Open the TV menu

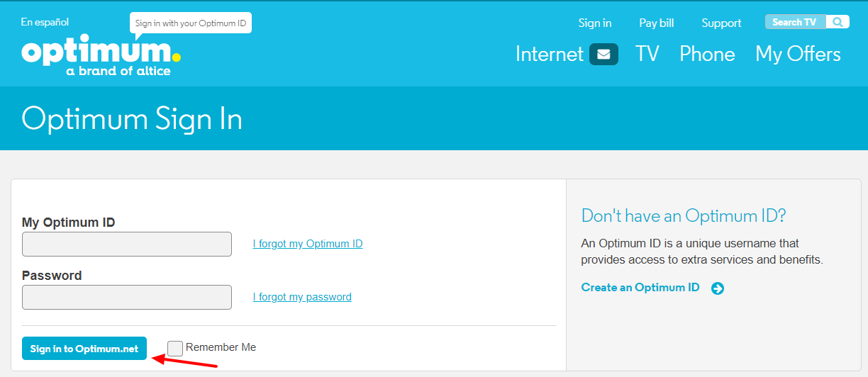tap(647, 55)
